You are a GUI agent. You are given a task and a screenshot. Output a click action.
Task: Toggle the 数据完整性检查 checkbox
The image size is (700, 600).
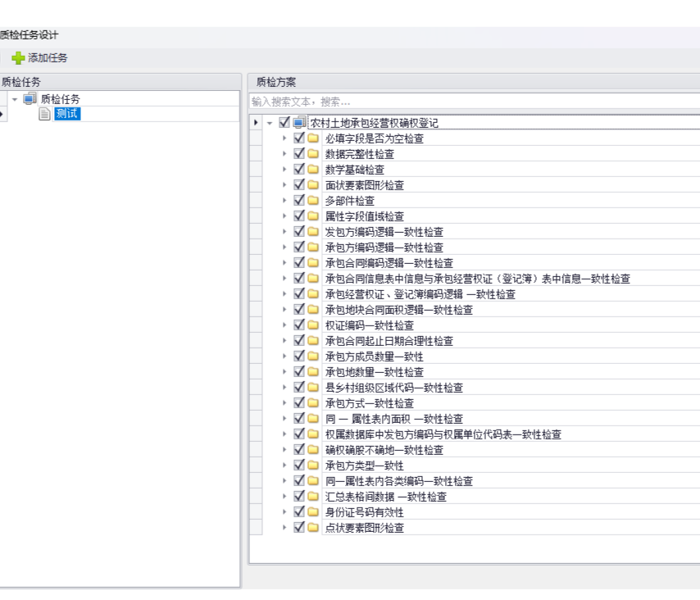[299, 153]
